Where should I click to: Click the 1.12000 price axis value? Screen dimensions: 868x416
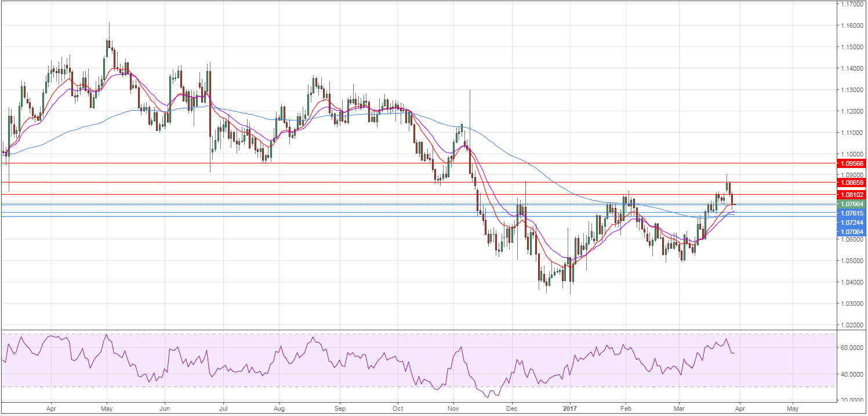(853, 111)
